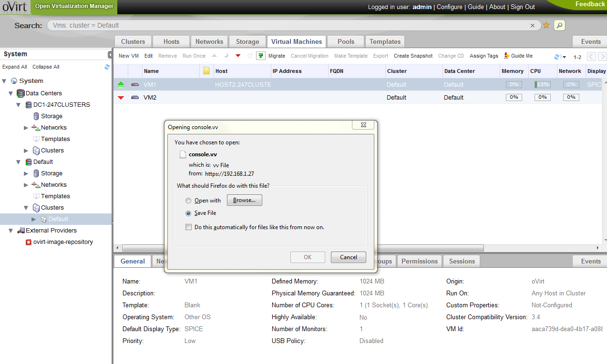Viewport: 607px width, 364px height.
Task: Click the red shutdown arrow in toolbar
Action: 238,56
